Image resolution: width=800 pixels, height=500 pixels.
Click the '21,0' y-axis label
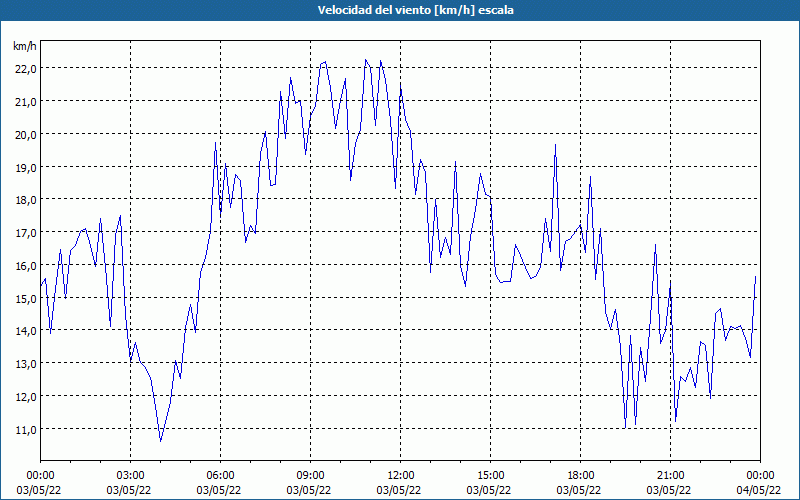(26, 102)
